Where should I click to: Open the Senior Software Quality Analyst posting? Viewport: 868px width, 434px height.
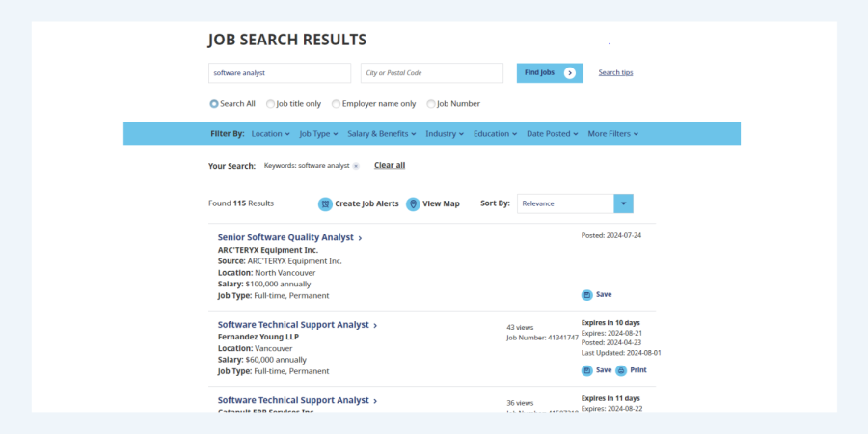[x=285, y=237]
